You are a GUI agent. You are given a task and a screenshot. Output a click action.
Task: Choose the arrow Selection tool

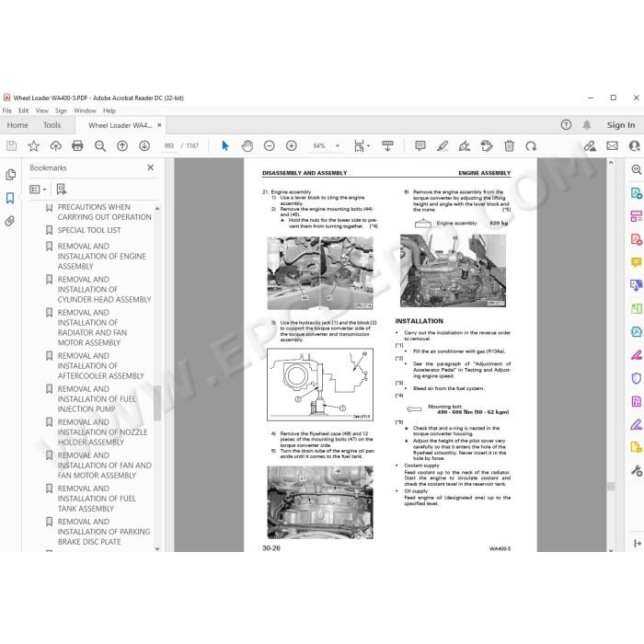pyautogui.click(x=225, y=145)
